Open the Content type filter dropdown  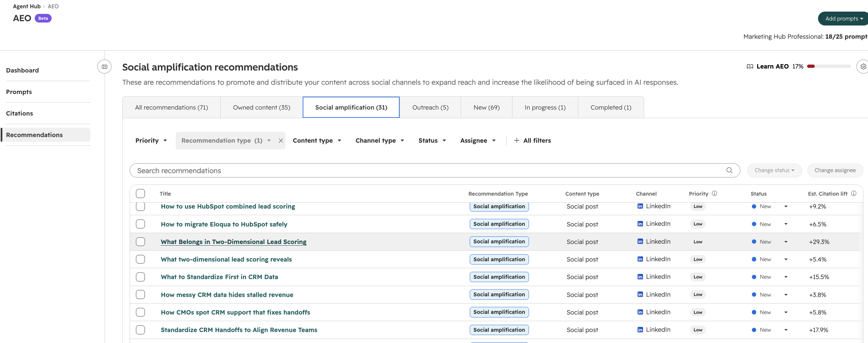point(317,141)
